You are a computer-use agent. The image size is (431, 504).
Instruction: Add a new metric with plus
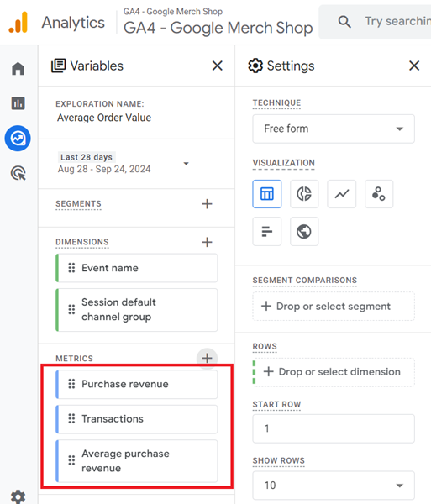pos(207,358)
